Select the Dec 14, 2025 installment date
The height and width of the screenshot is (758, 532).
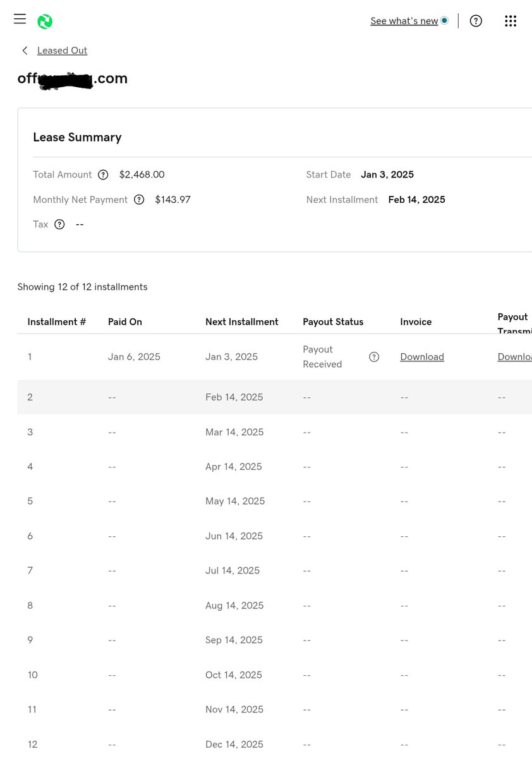(x=234, y=744)
